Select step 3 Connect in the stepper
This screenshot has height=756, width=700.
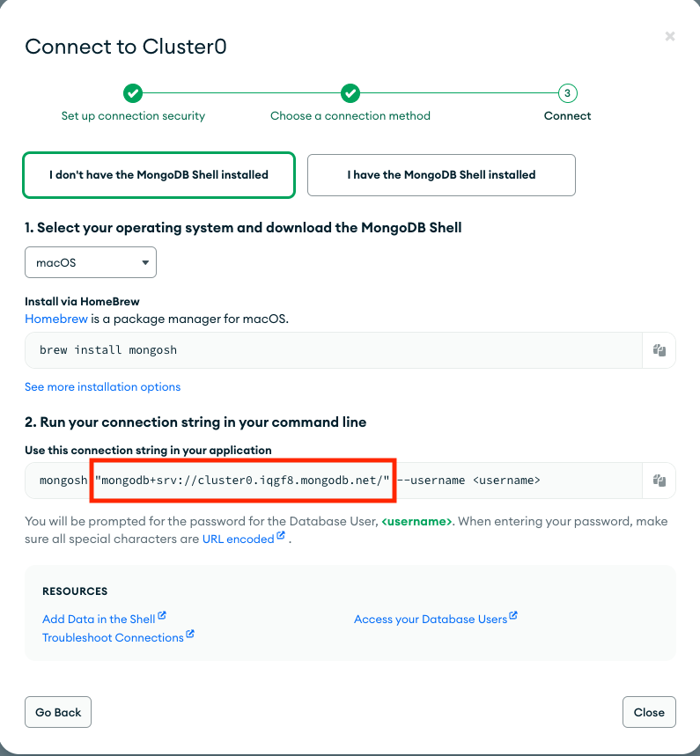pyautogui.click(x=566, y=93)
